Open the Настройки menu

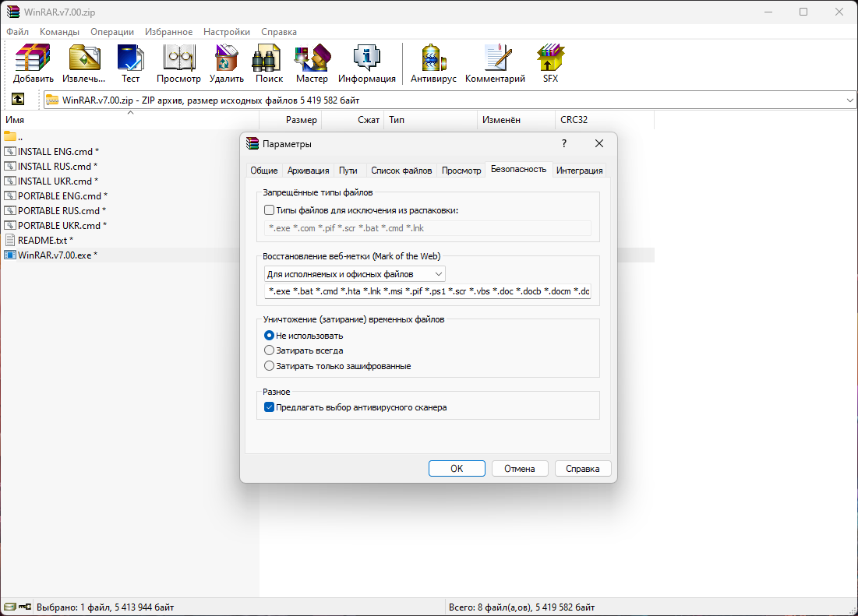coord(227,32)
